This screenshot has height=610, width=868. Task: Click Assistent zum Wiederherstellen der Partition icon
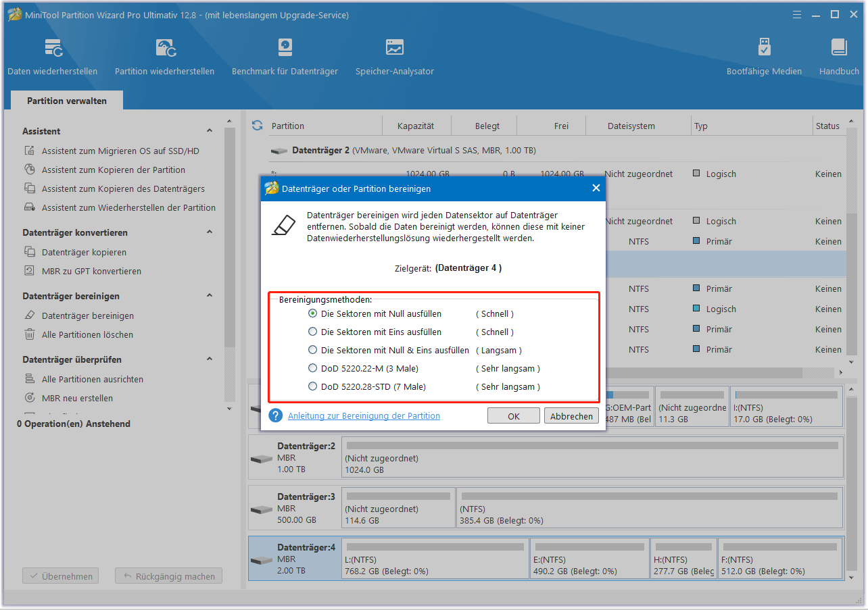click(x=30, y=207)
